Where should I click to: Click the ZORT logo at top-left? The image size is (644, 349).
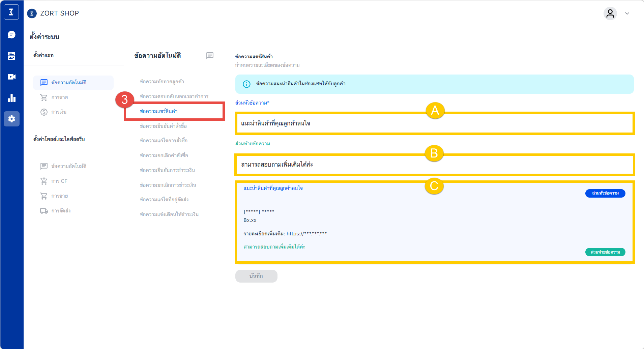[x=11, y=12]
